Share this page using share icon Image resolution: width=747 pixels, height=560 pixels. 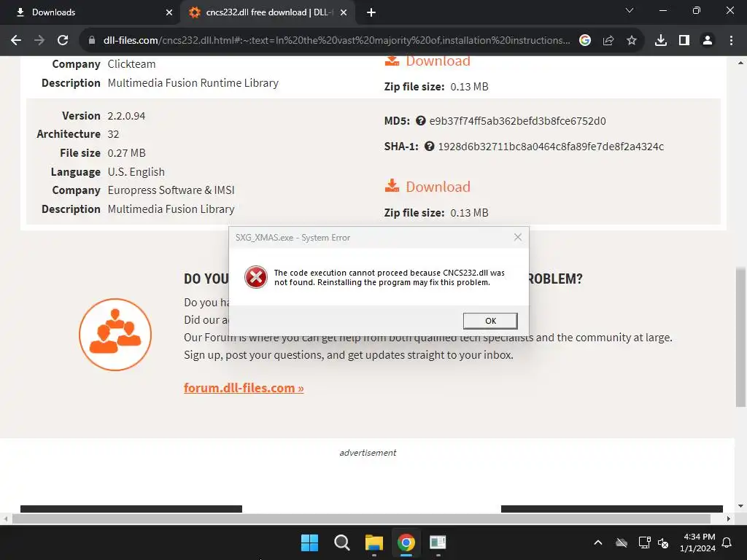pos(608,41)
